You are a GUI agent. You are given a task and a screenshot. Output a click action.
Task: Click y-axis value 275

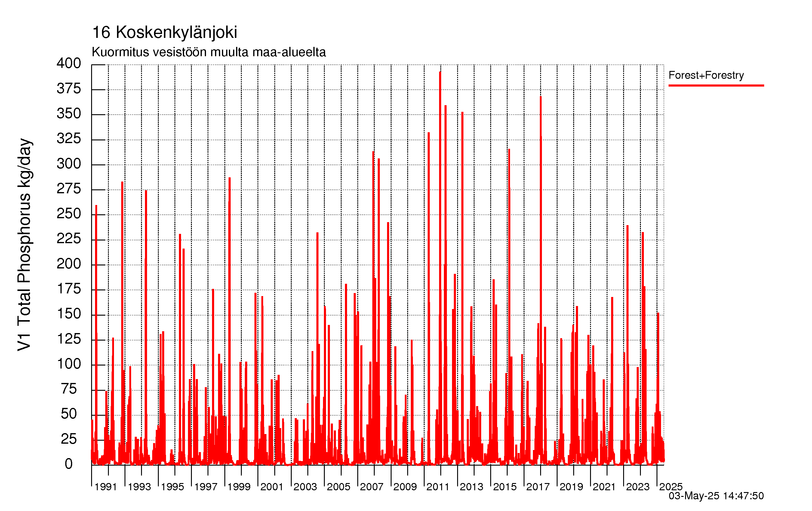coord(69,189)
